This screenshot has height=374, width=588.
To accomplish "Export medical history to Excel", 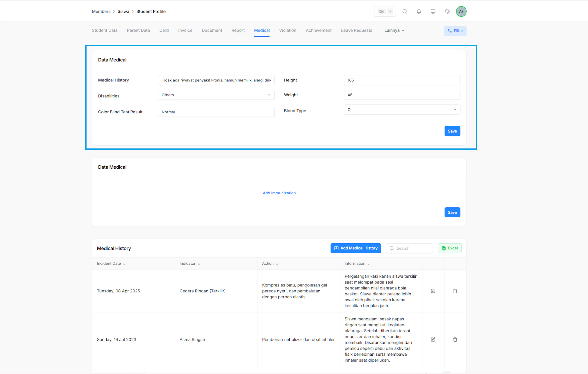I will (x=450, y=248).
